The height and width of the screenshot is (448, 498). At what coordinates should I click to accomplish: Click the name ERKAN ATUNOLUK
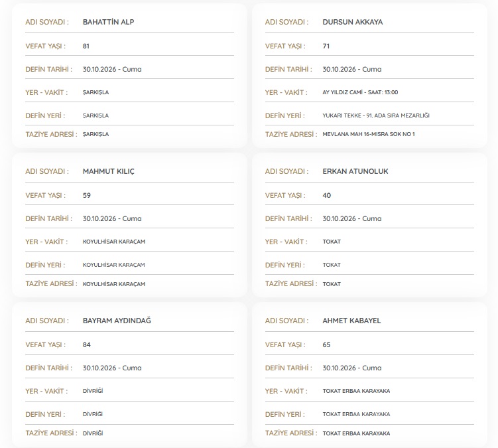pyautogui.click(x=355, y=171)
